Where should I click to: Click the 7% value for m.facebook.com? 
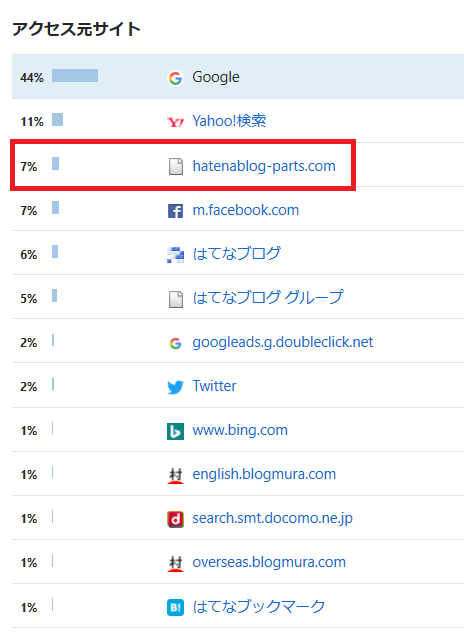[x=29, y=210]
